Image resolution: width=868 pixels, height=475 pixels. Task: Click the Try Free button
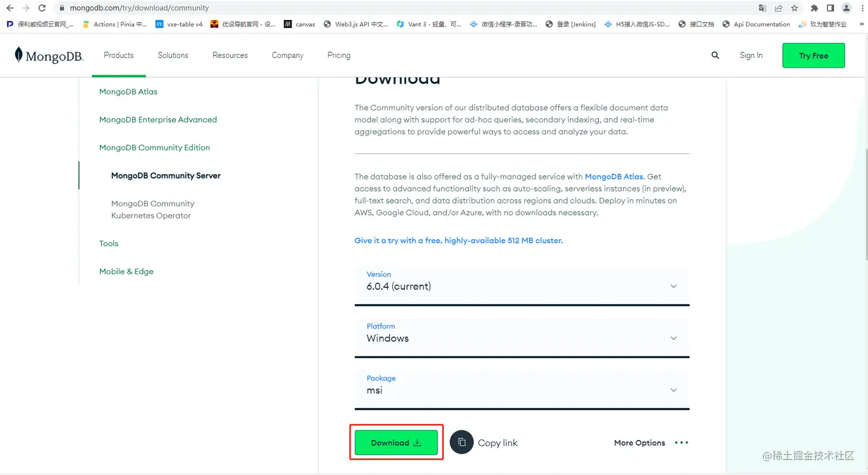pos(813,56)
